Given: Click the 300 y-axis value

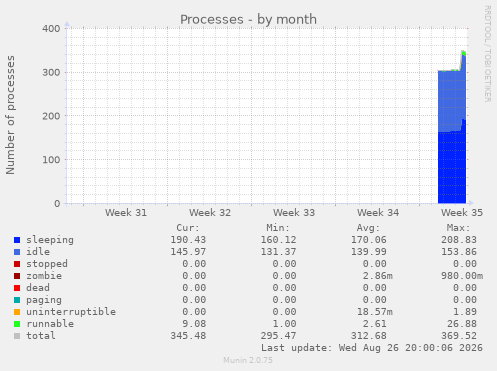Looking at the screenshot, I should coord(51,72).
